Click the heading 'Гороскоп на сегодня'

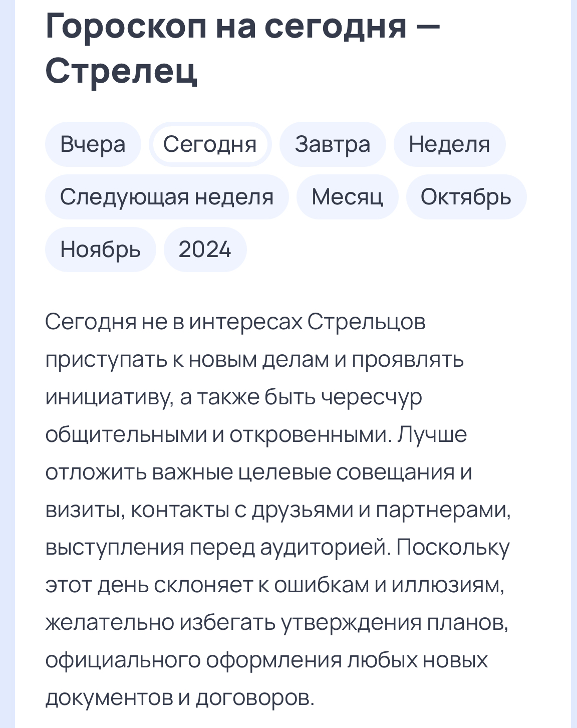tap(225, 26)
